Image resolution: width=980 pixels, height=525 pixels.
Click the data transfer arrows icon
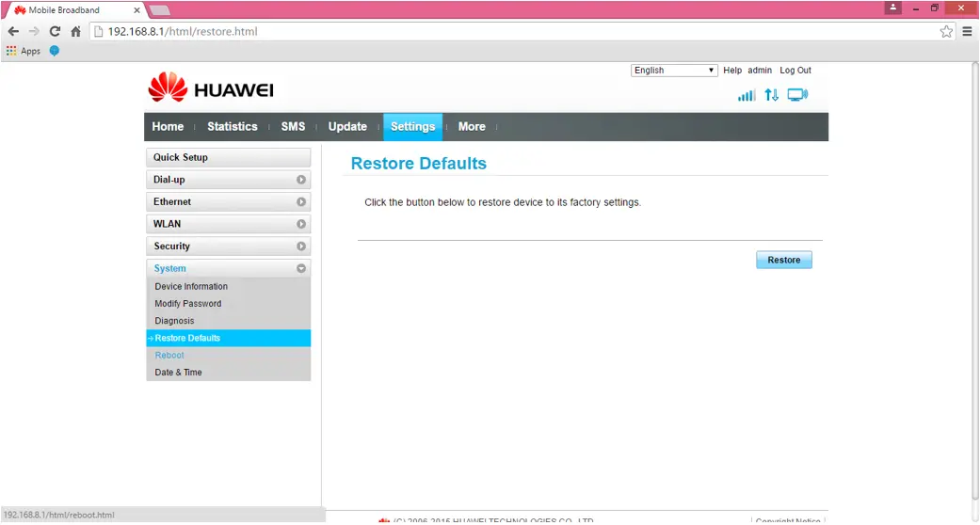point(772,95)
